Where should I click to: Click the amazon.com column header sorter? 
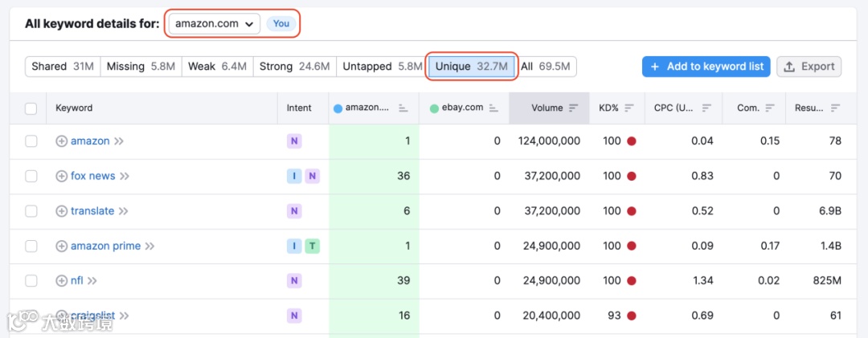tap(403, 108)
